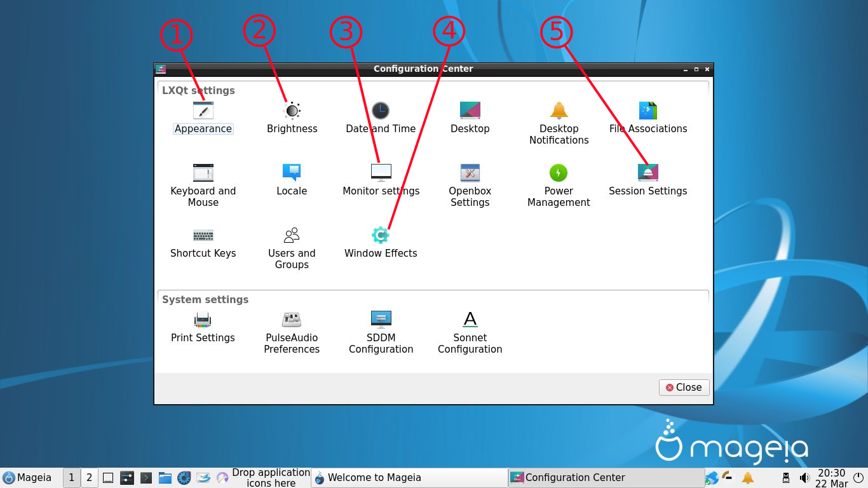
Task: Open the Appearance settings icon
Action: point(203,111)
